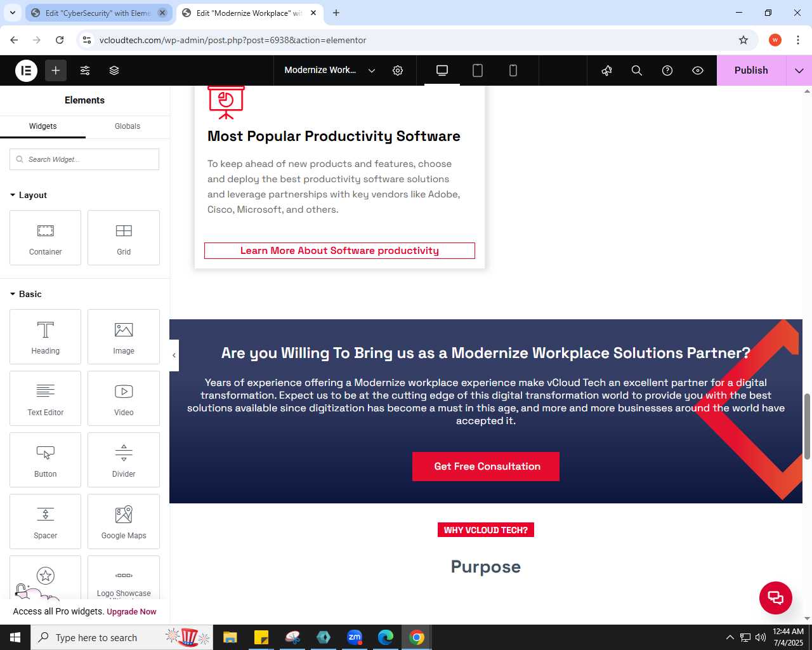Select the Divider widget

(x=124, y=460)
